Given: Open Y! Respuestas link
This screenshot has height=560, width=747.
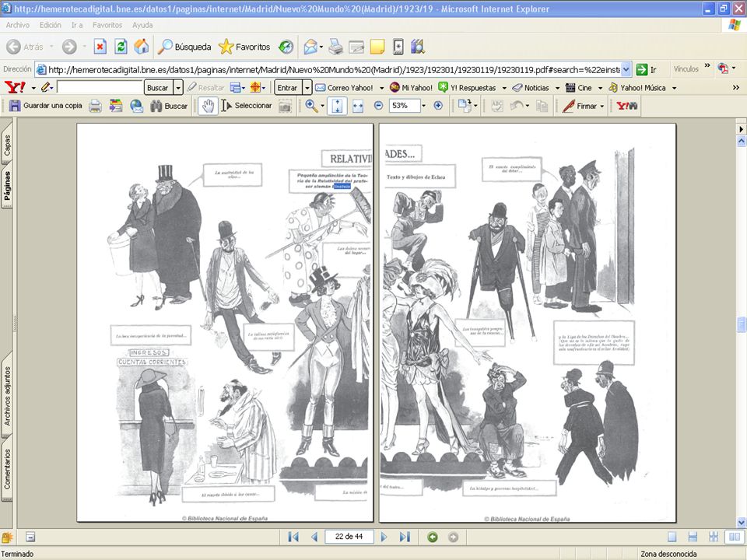Looking at the screenshot, I should tap(468, 88).
